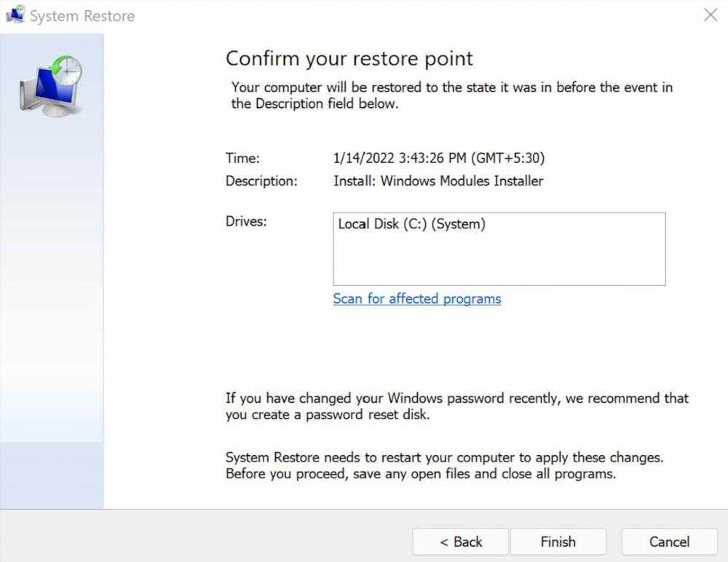728x562 pixels.
Task: Click the System Restore window title text
Action: point(82,16)
